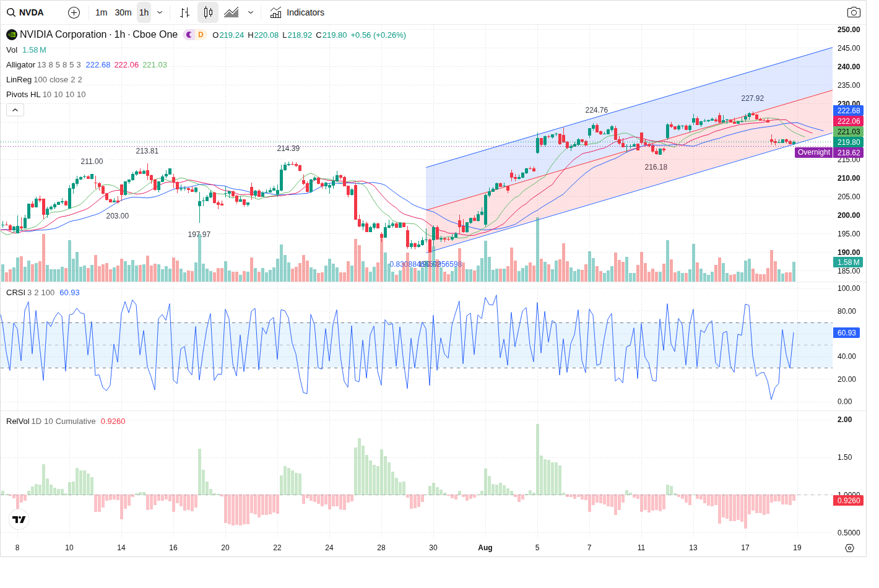Click the 224.76 pivot high label
This screenshot has width=879, height=588.
pos(596,110)
